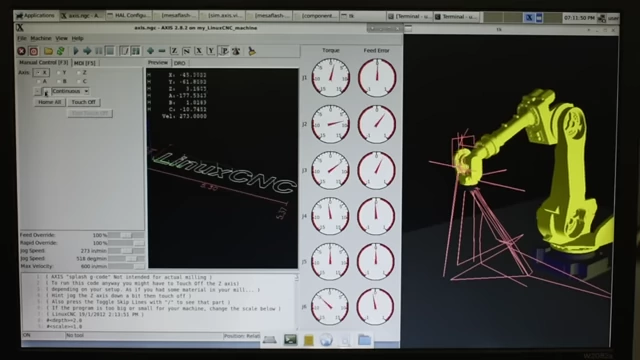Select the DRO tab

(180, 63)
